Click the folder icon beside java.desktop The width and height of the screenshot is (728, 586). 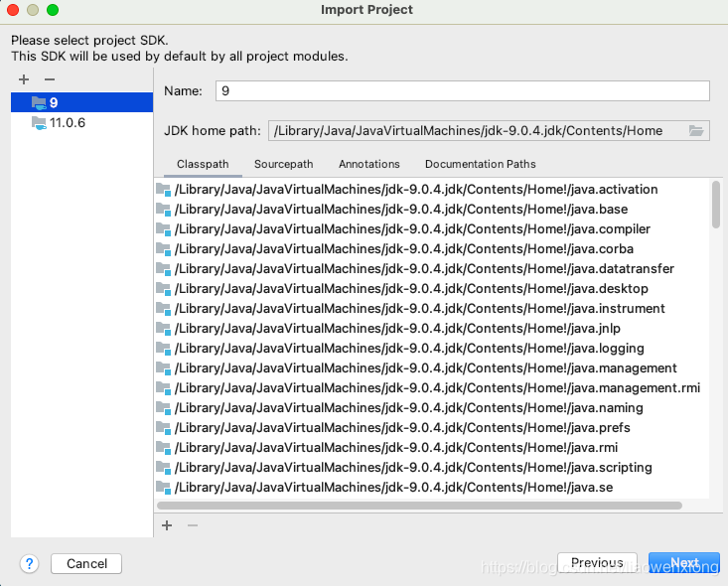[x=164, y=289]
